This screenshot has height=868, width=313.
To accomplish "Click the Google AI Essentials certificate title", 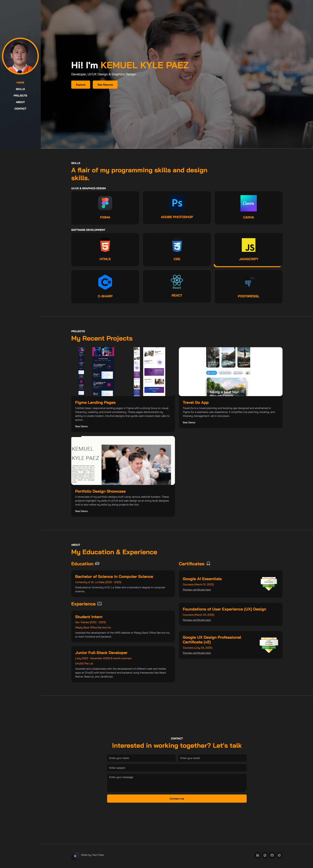I will click(x=202, y=579).
